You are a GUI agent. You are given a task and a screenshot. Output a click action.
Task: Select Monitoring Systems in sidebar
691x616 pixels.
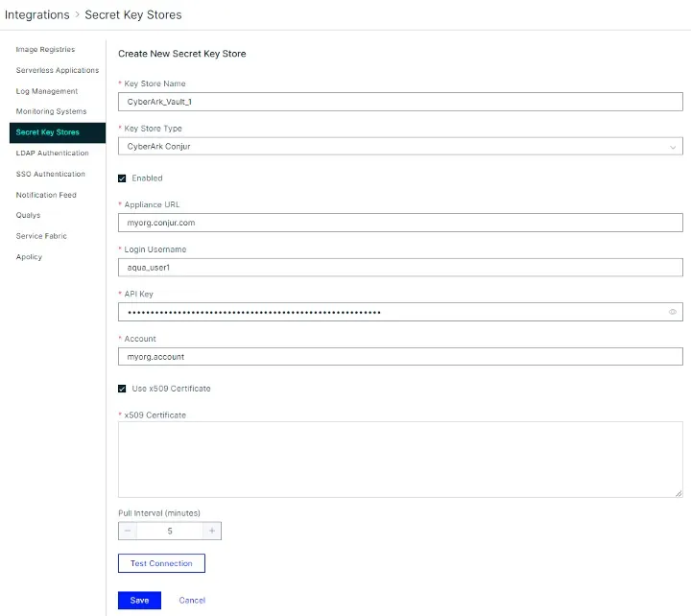tap(51, 111)
